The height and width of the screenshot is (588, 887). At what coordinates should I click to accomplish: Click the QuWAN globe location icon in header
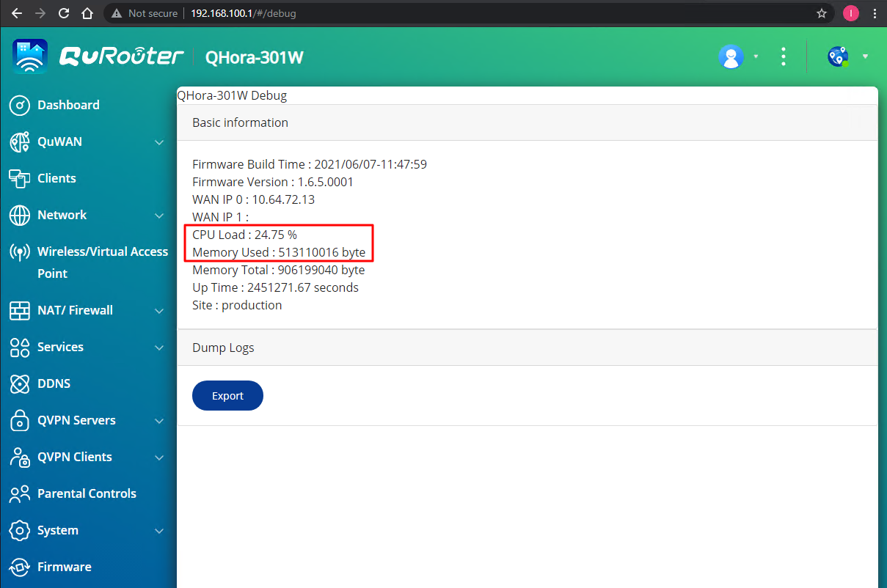click(838, 56)
